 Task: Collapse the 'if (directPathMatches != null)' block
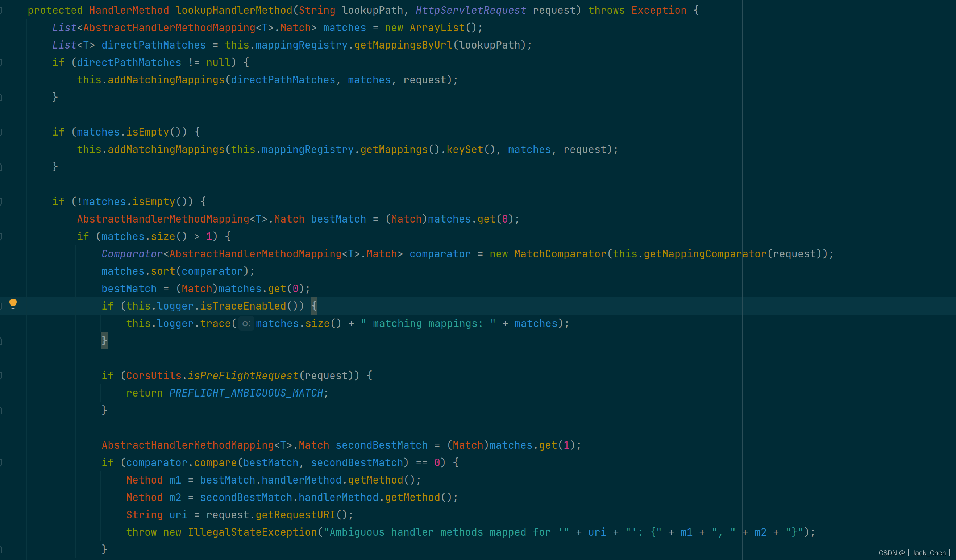click(x=1, y=63)
